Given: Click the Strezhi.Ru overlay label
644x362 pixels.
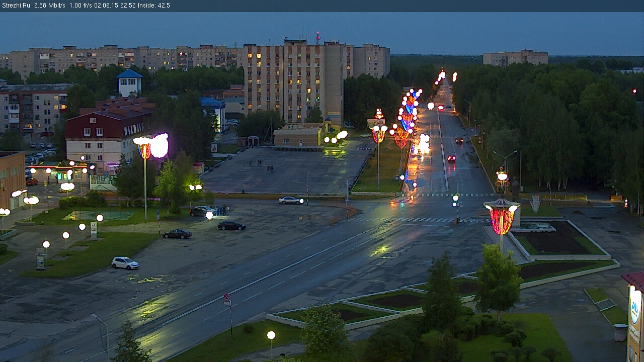Looking at the screenshot, I should pos(15,6).
